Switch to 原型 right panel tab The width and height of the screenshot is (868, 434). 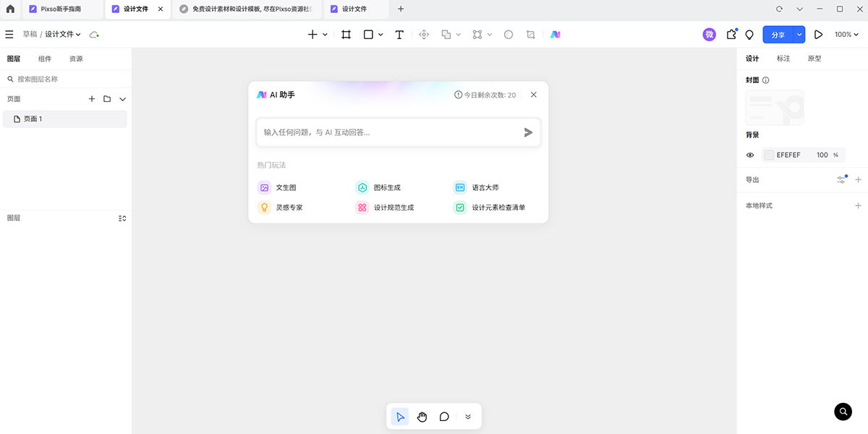[x=814, y=59]
